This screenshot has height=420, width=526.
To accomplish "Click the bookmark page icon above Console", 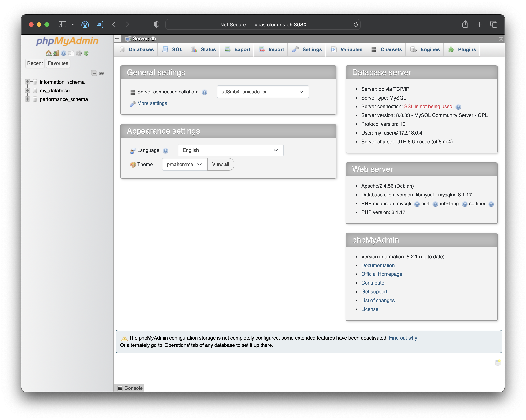I will click(498, 362).
